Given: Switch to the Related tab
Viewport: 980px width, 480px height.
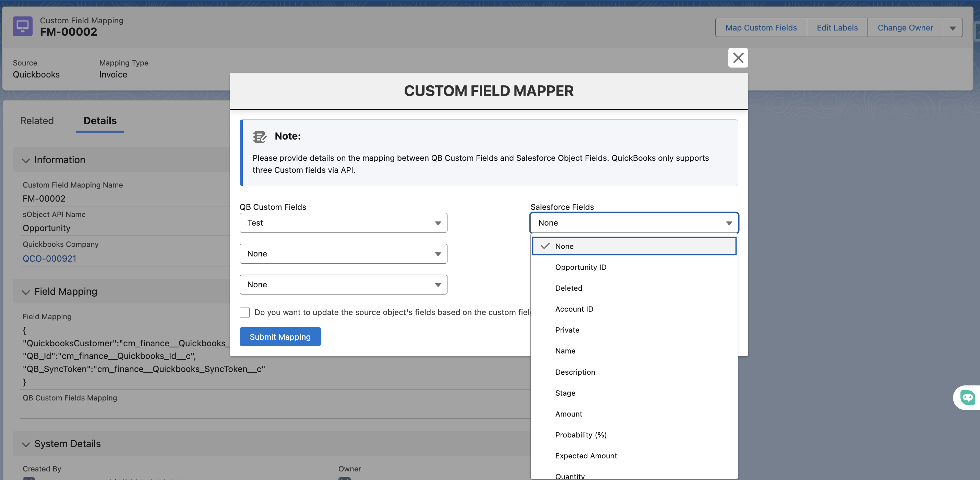Looking at the screenshot, I should (x=37, y=121).
